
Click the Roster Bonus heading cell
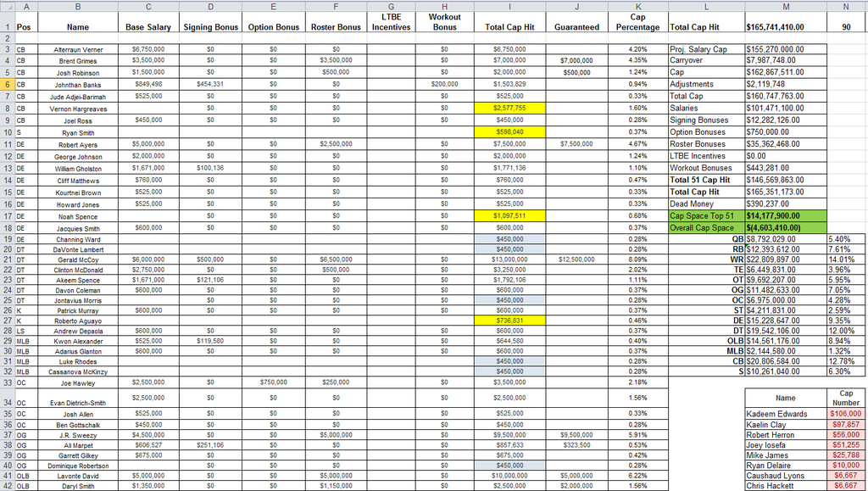tap(336, 23)
